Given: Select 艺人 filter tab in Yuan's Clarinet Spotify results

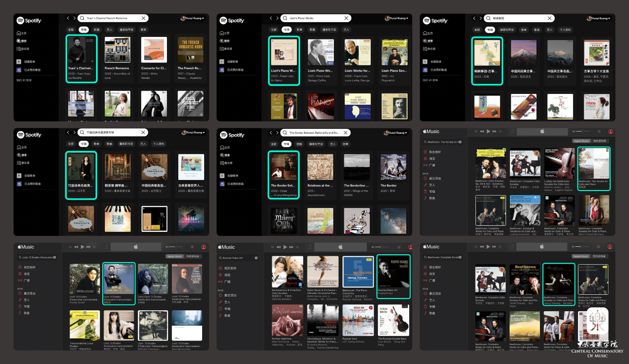Looking at the screenshot, I should tap(109, 30).
